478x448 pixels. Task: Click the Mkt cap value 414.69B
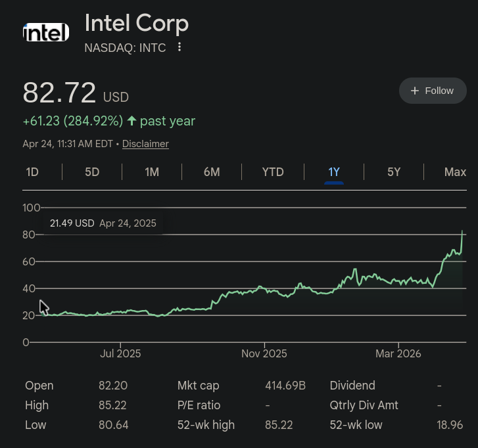pos(285,386)
